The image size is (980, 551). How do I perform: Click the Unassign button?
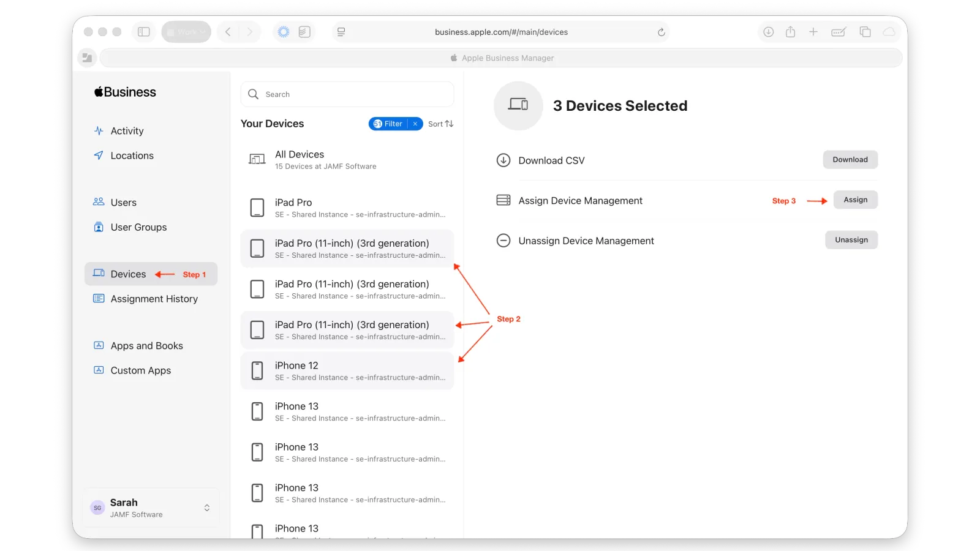(851, 239)
